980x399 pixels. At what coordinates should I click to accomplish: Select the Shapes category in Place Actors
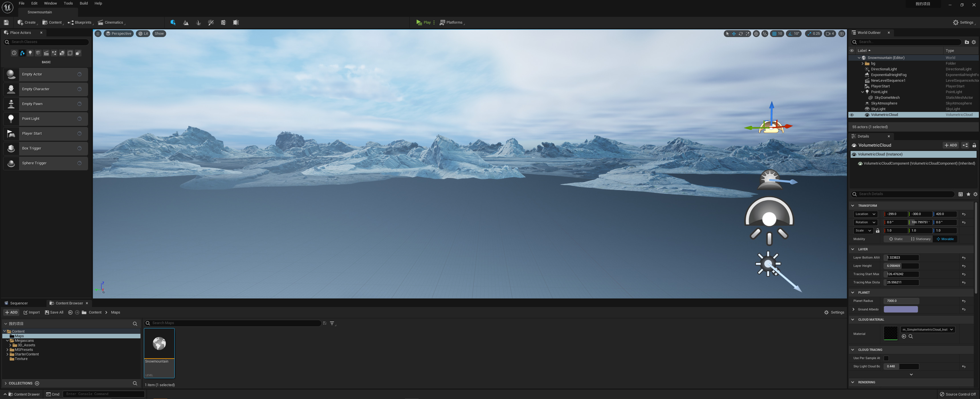coord(38,53)
